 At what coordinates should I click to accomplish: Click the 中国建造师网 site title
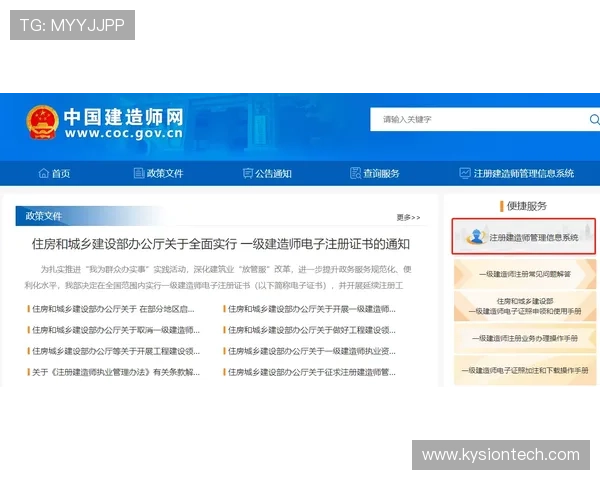[x=124, y=117]
